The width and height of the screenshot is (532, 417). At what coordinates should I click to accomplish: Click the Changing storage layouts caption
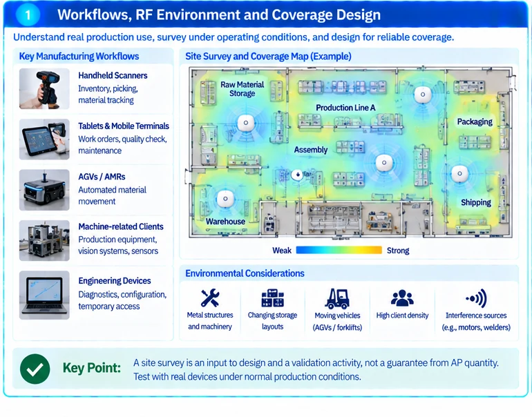click(272, 321)
